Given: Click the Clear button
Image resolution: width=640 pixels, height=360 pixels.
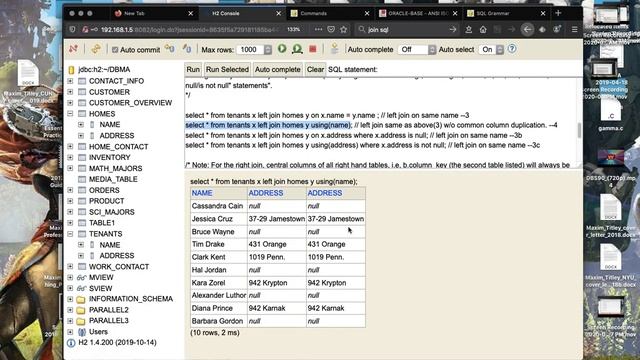Looking at the screenshot, I should tap(315, 69).
